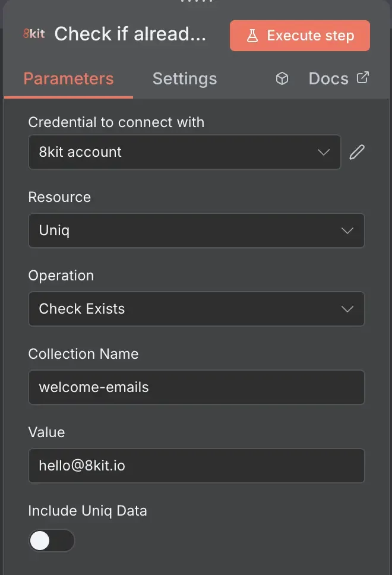The height and width of the screenshot is (575, 392).
Task: Click the flask icon on Execute step
Action: click(252, 36)
